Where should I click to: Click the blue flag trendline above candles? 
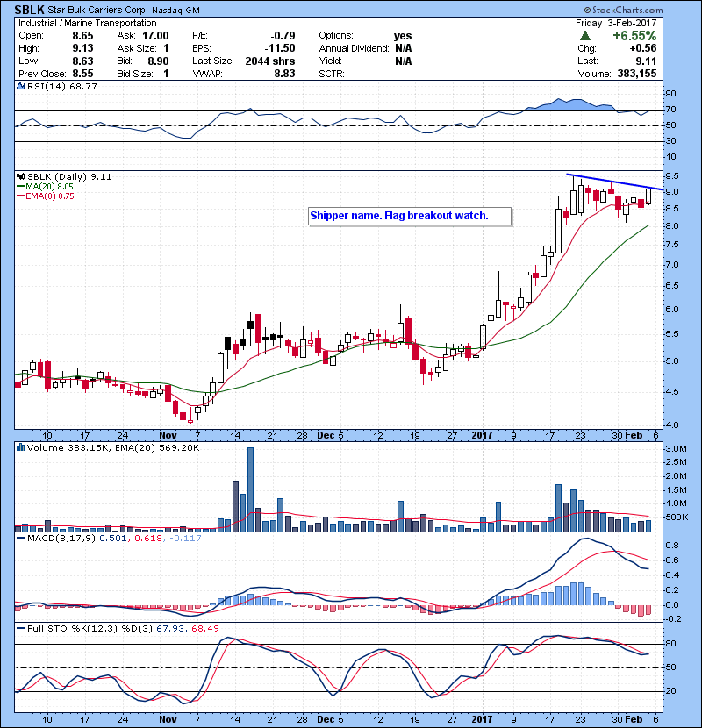pyautogui.click(x=614, y=182)
